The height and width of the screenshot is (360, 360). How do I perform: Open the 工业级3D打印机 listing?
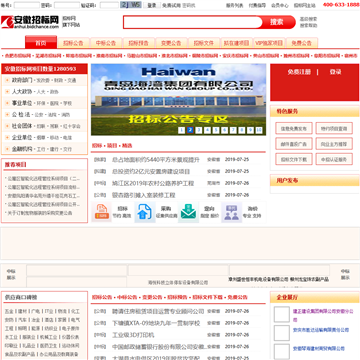click(x=133, y=335)
